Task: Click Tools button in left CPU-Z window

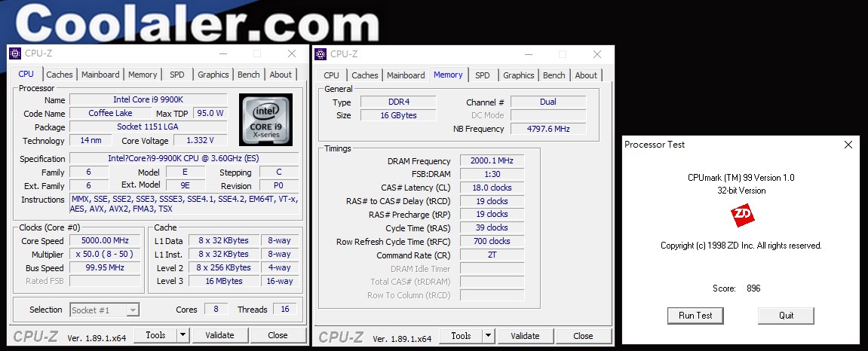Action: point(155,335)
